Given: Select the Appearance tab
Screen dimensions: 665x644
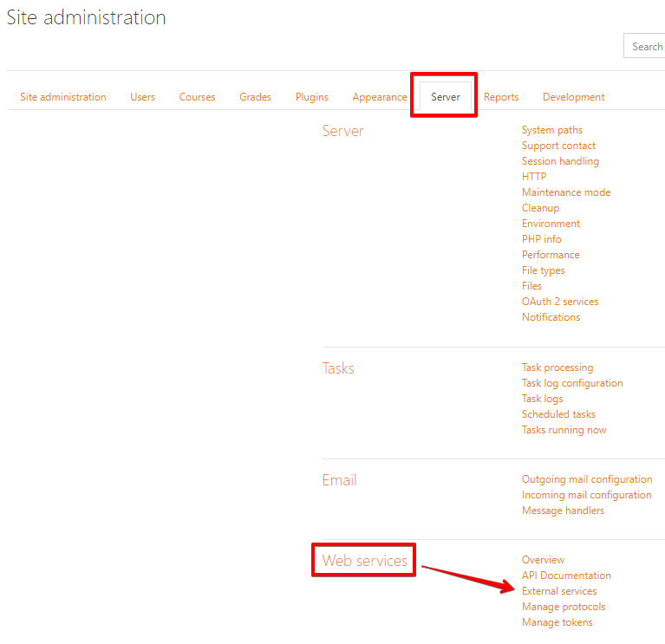Looking at the screenshot, I should [379, 97].
